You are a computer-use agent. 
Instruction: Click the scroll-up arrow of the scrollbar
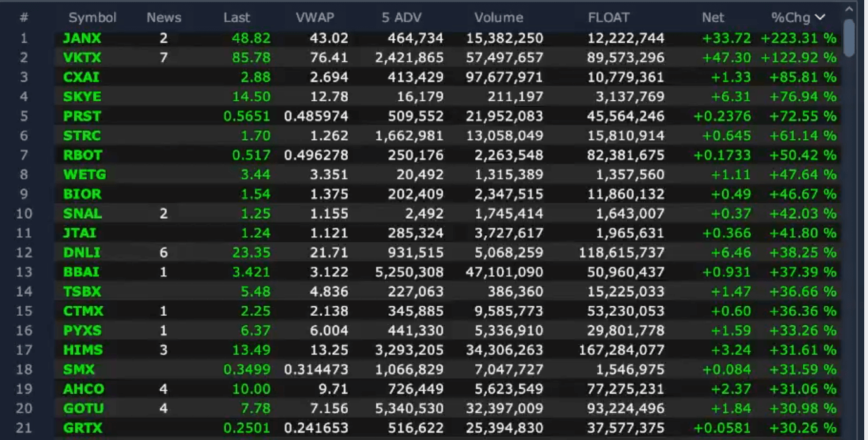tap(849, 8)
